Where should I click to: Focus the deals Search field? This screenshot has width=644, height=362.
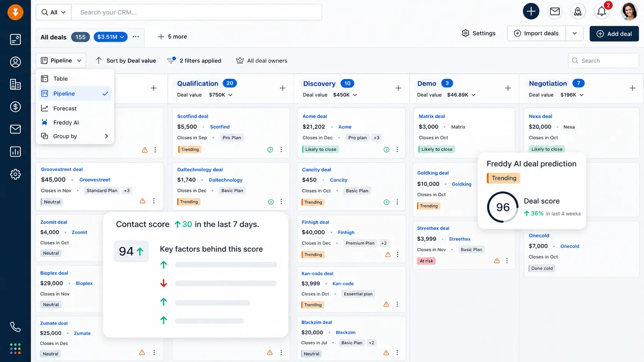[x=603, y=60]
